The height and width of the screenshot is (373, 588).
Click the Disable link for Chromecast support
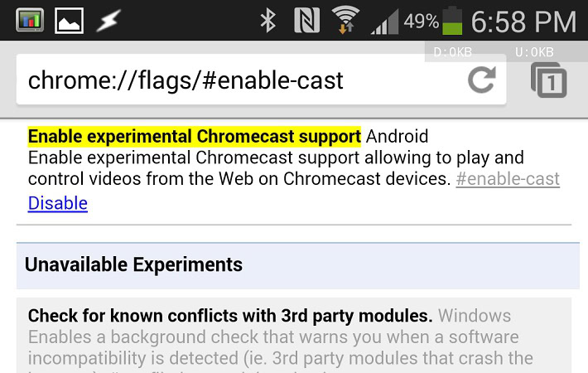click(58, 203)
